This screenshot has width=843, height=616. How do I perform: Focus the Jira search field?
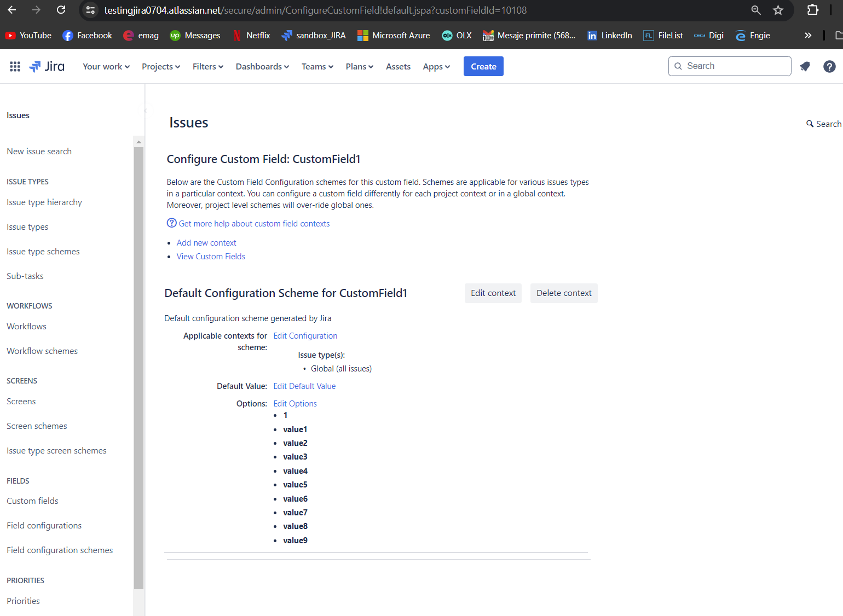[729, 66]
